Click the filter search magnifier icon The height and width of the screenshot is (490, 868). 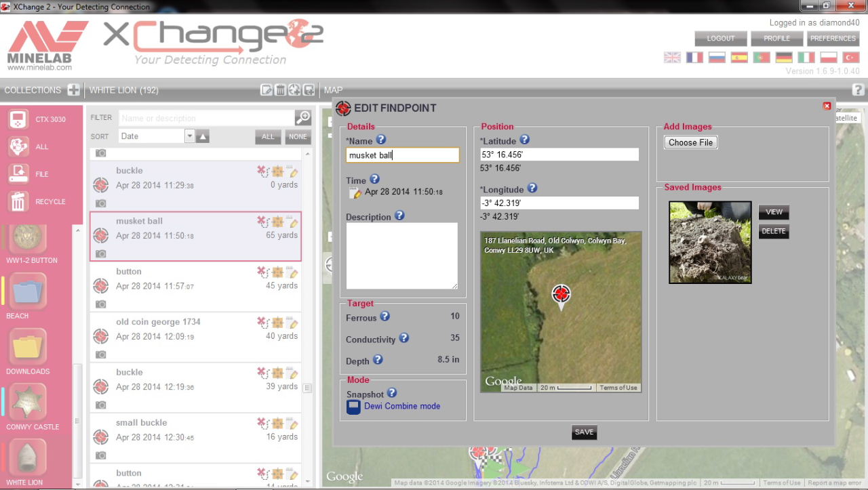click(x=303, y=118)
